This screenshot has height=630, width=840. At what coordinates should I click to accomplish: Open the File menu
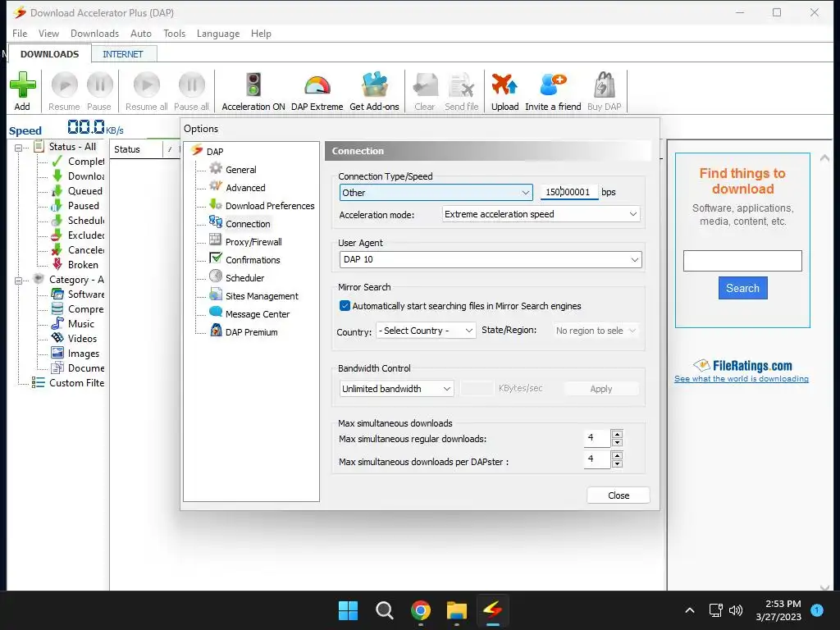coord(20,33)
